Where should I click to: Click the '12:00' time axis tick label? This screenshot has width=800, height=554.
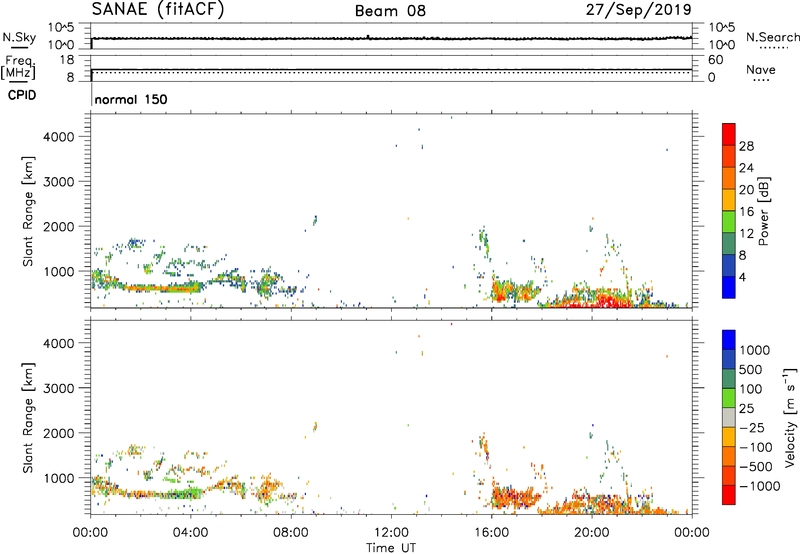tap(391, 533)
